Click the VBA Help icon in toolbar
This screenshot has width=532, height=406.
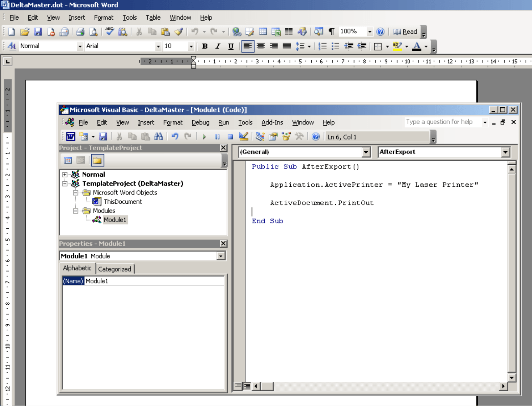pos(316,136)
